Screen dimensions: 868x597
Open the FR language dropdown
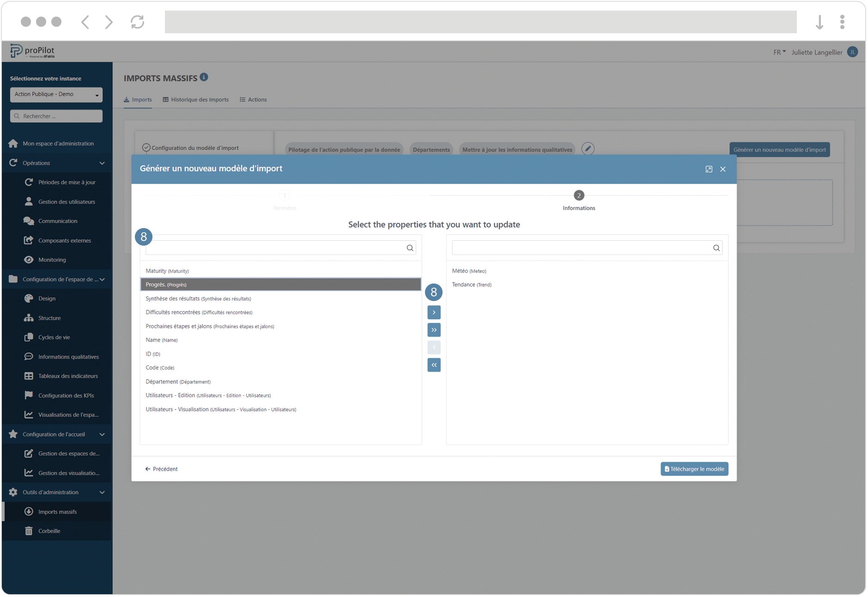779,52
